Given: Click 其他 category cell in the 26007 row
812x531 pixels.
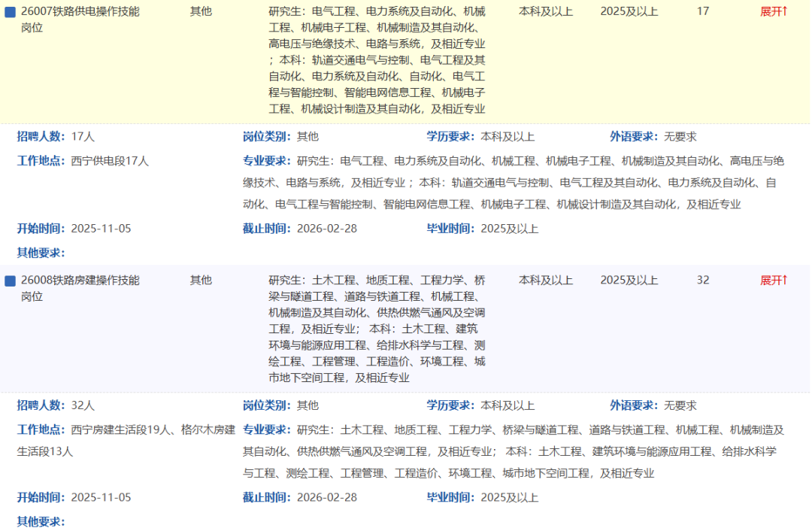Looking at the screenshot, I should pos(201,11).
